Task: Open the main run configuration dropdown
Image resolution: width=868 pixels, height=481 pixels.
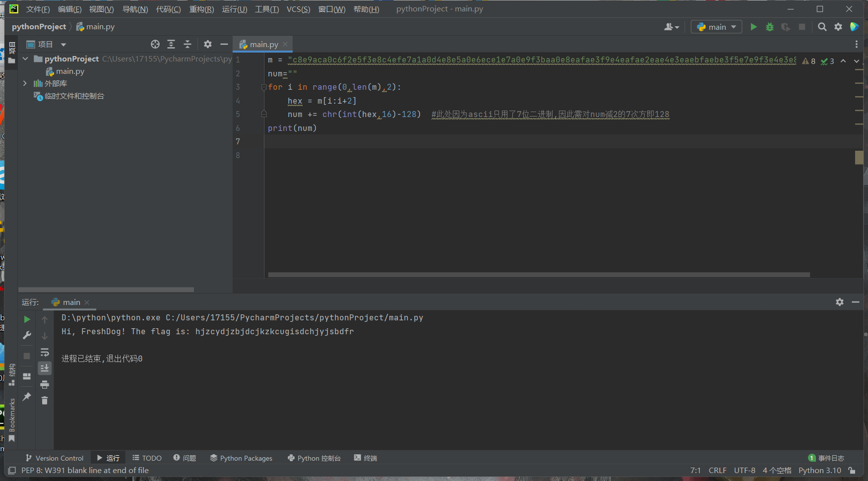Action: point(716,27)
